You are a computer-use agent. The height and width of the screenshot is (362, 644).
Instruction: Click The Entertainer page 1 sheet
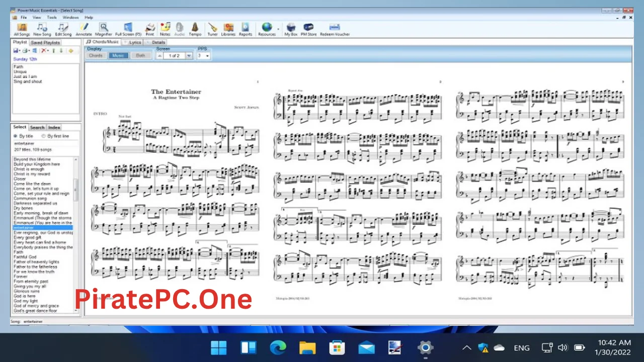point(176,191)
